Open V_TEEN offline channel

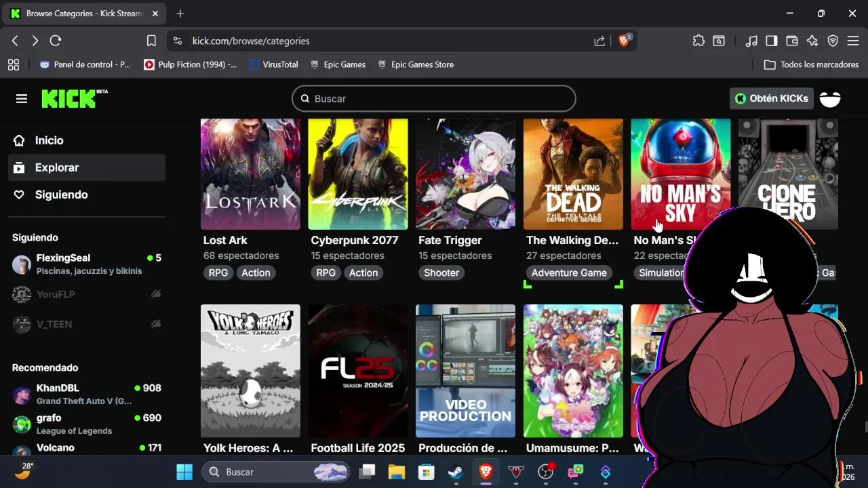click(x=87, y=324)
